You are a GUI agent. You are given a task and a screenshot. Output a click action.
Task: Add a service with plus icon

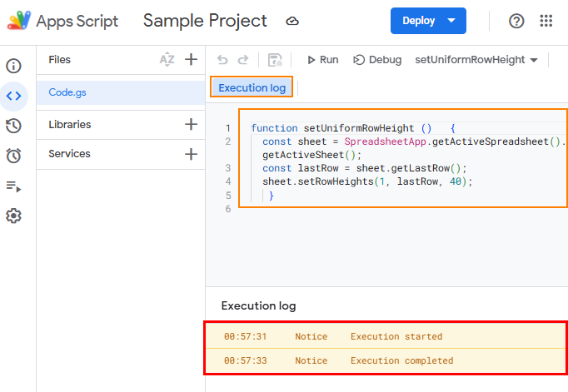[x=191, y=154]
